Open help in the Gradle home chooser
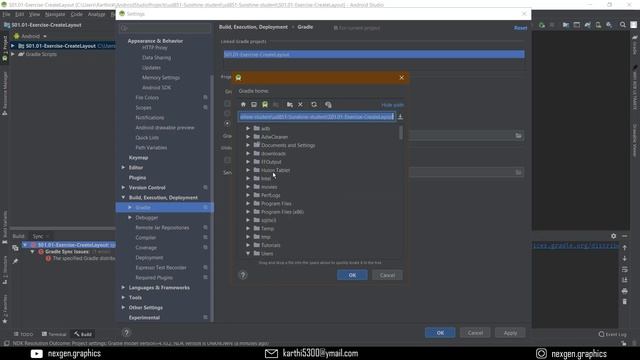 (243, 275)
